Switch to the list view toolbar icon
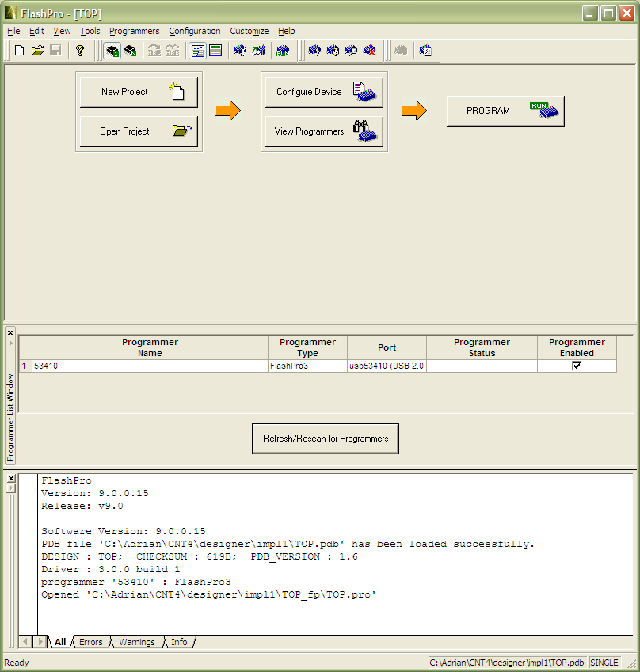Image resolution: width=640 pixels, height=672 pixels. 215,51
